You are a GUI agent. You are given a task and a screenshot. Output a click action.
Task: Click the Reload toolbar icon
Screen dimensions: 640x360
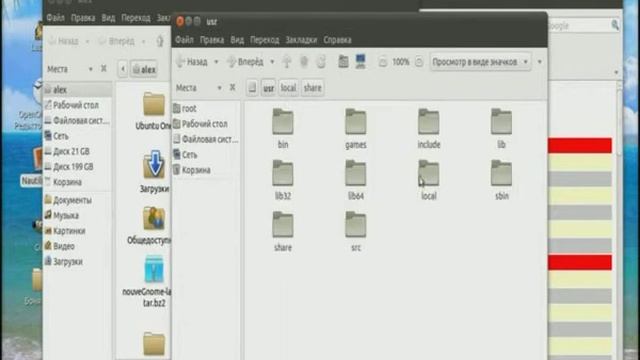click(321, 62)
